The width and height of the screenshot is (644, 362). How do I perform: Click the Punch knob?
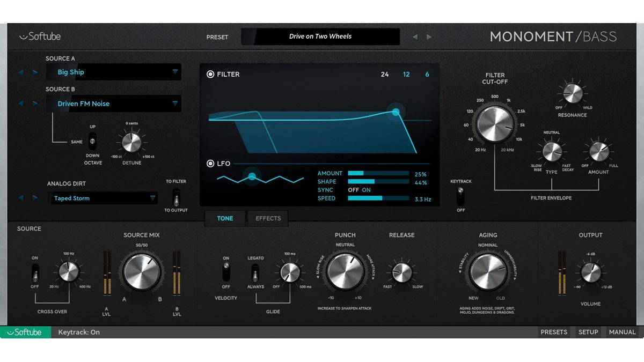345,272
